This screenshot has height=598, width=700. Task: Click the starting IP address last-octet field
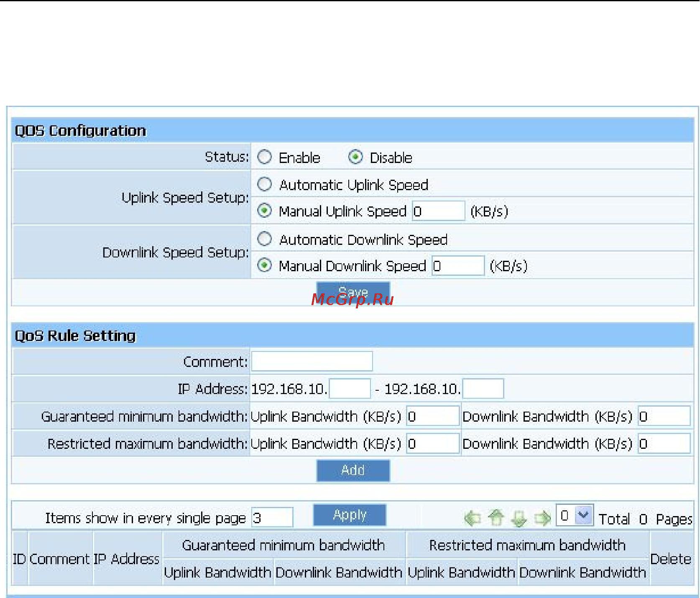click(x=350, y=389)
